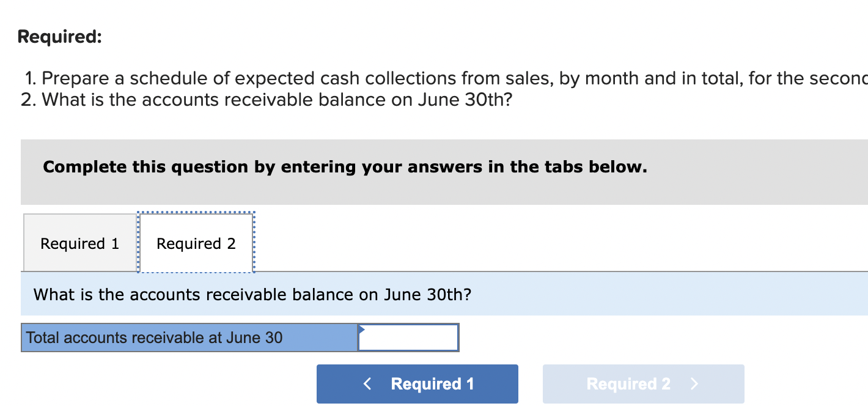Click the gray inactive Required 1 tab
The image size is (868, 406).
[79, 243]
